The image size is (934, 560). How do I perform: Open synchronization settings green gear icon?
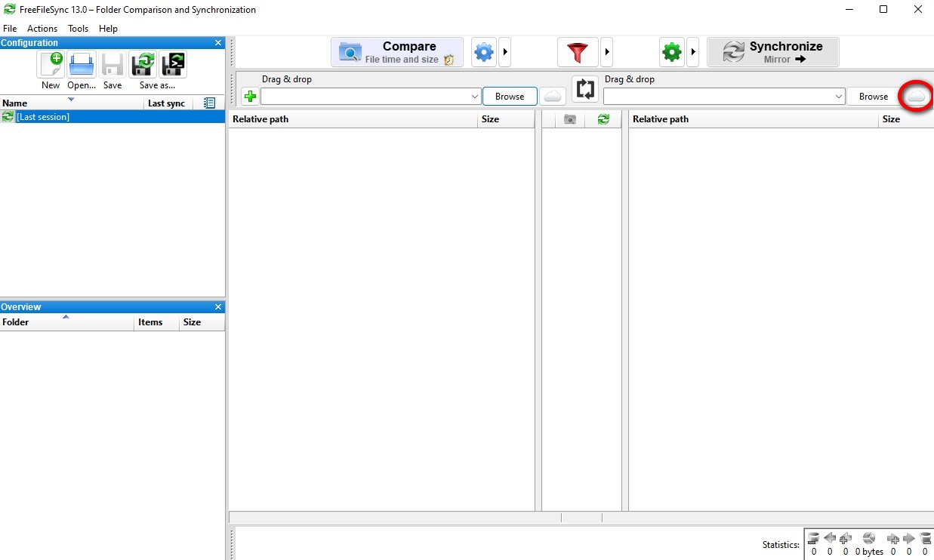coord(671,53)
